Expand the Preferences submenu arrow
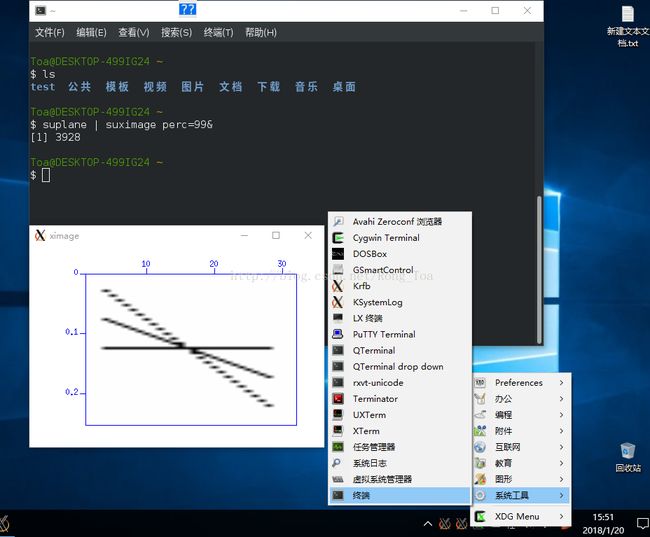 [x=561, y=383]
